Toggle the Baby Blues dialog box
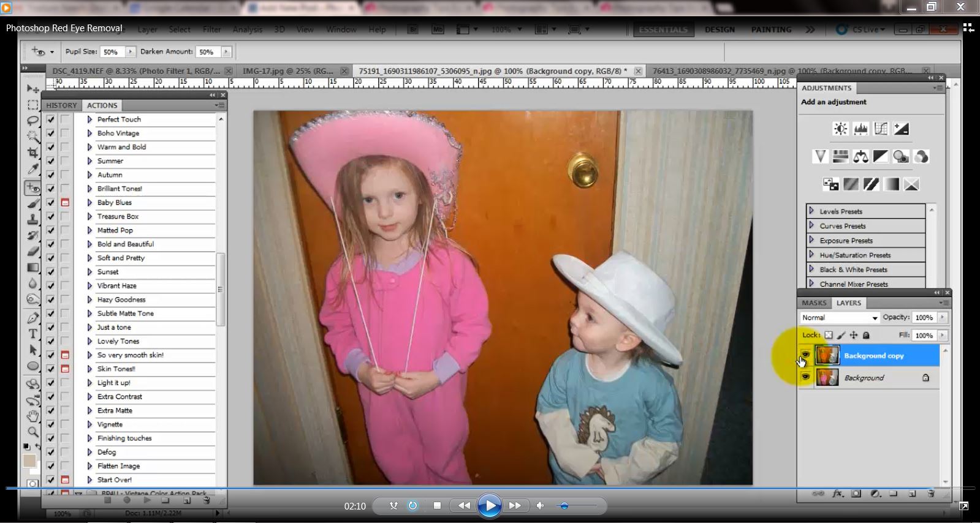Viewport: 980px width, 523px height. [65, 202]
